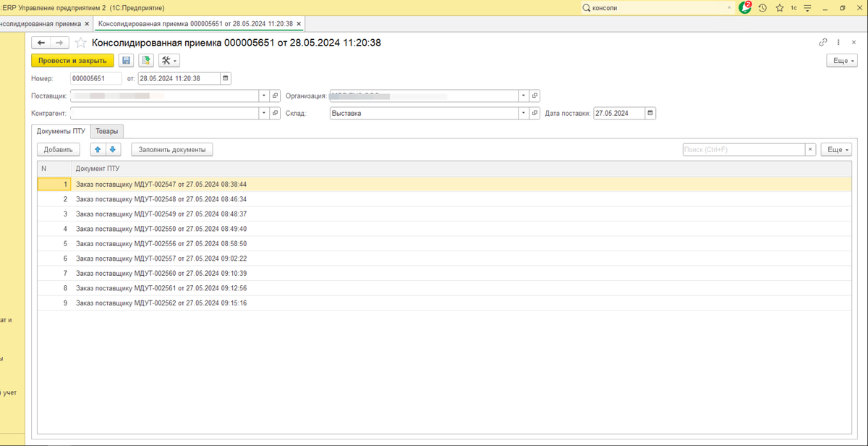The height and width of the screenshot is (446, 868).
Task: Expand the Поставщик dropdown arrow
Action: 265,96
